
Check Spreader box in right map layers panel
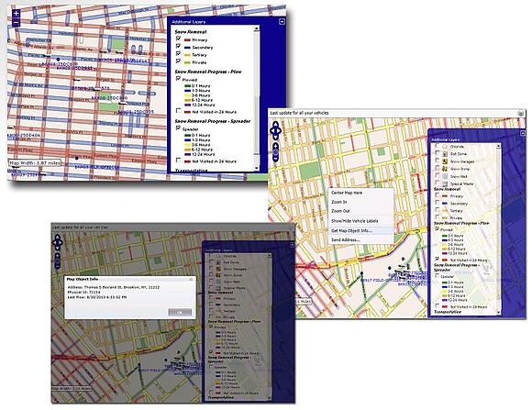coord(438,276)
